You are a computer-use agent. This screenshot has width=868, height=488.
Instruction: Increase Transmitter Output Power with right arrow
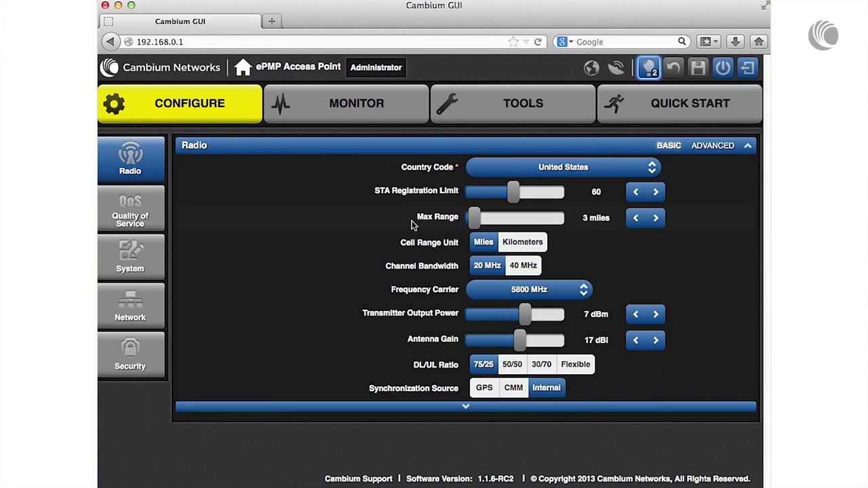[656, 314]
